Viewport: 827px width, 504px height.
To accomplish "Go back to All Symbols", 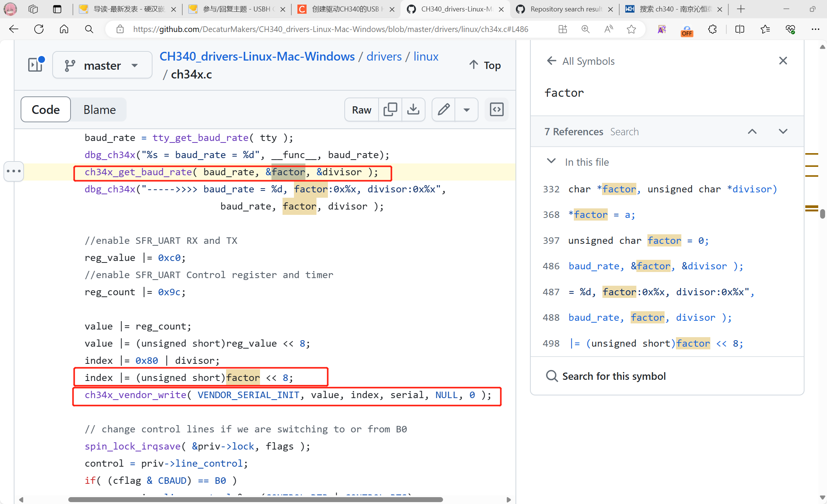I will click(581, 61).
